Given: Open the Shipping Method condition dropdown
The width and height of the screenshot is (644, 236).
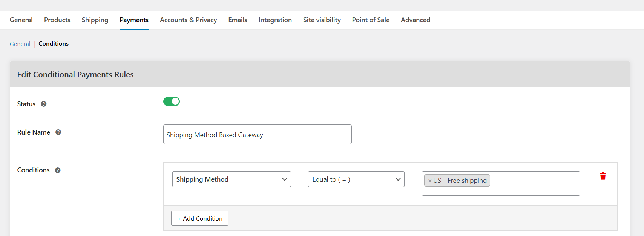Looking at the screenshot, I should (x=232, y=179).
